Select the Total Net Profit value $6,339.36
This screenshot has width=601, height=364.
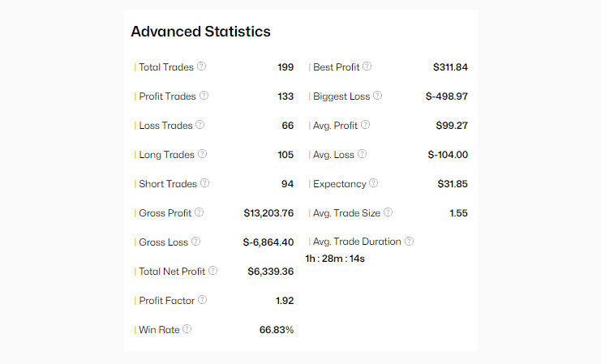pyautogui.click(x=270, y=272)
